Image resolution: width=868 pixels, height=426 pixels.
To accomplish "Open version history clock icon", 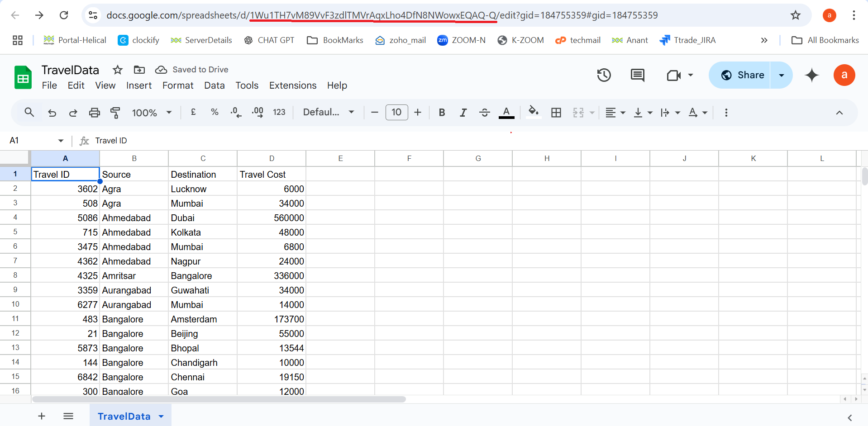I will click(x=604, y=75).
